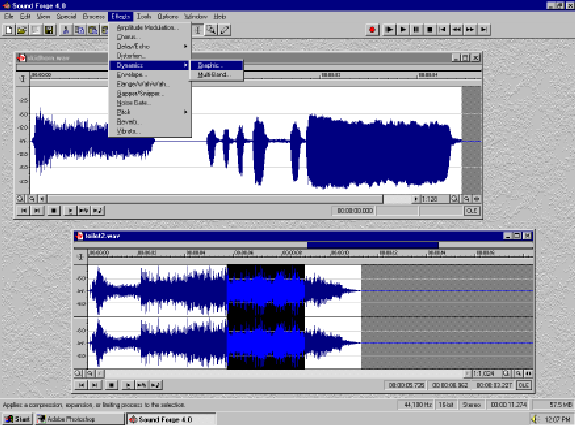Viewport: 575px width, 425px height.
Task: Select the Magnify tool in toolbar
Action: (211, 30)
